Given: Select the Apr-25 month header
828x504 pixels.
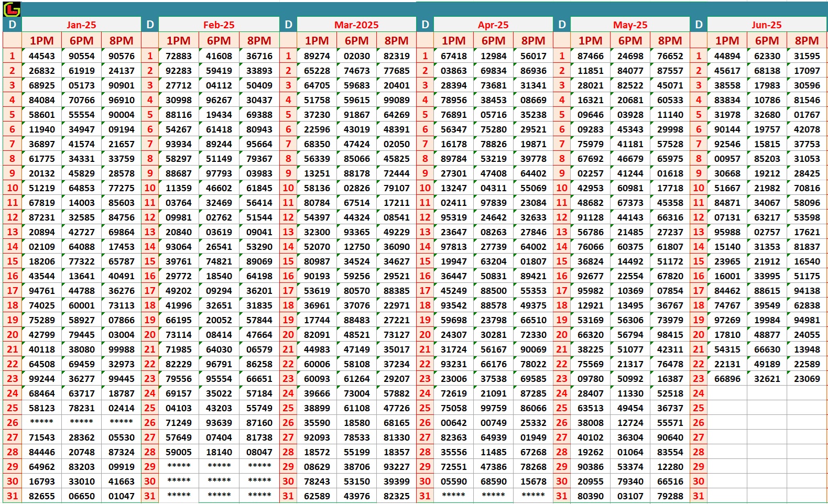Looking at the screenshot, I should tap(493, 25).
